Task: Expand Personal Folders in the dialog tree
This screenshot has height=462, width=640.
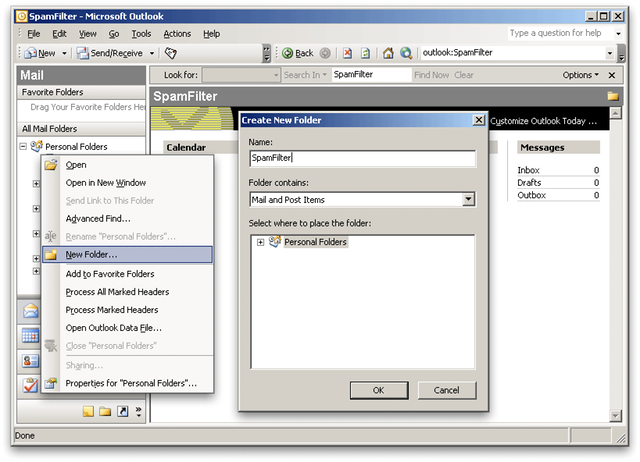Action: (x=260, y=242)
